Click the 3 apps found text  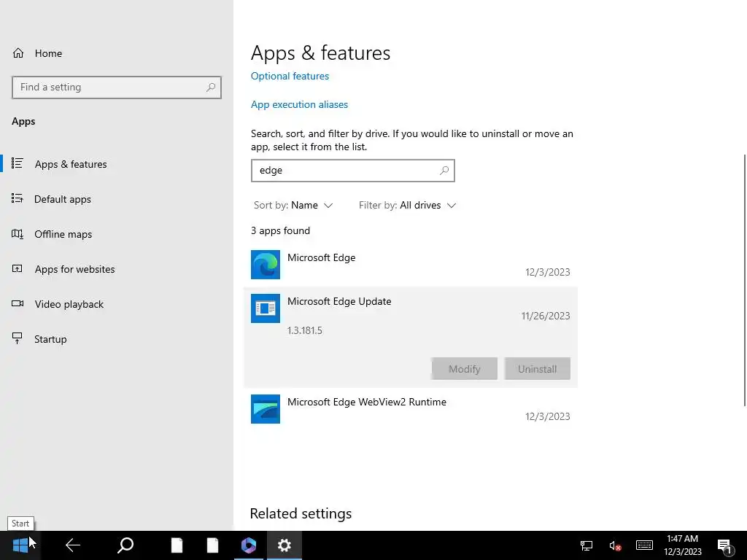pos(281,230)
